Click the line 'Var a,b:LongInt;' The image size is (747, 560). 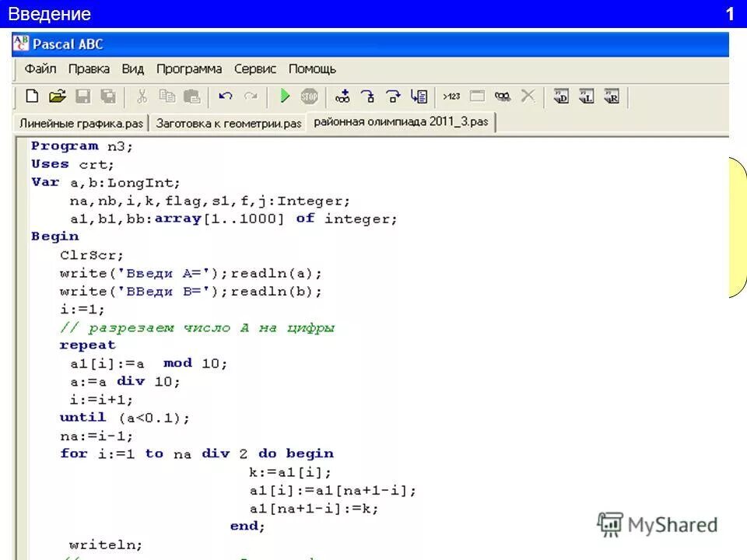105,182
